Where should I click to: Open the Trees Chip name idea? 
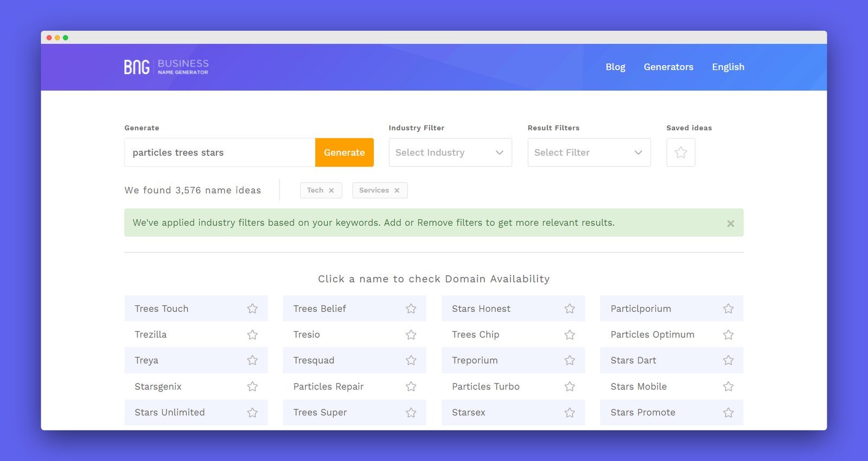[x=476, y=334]
